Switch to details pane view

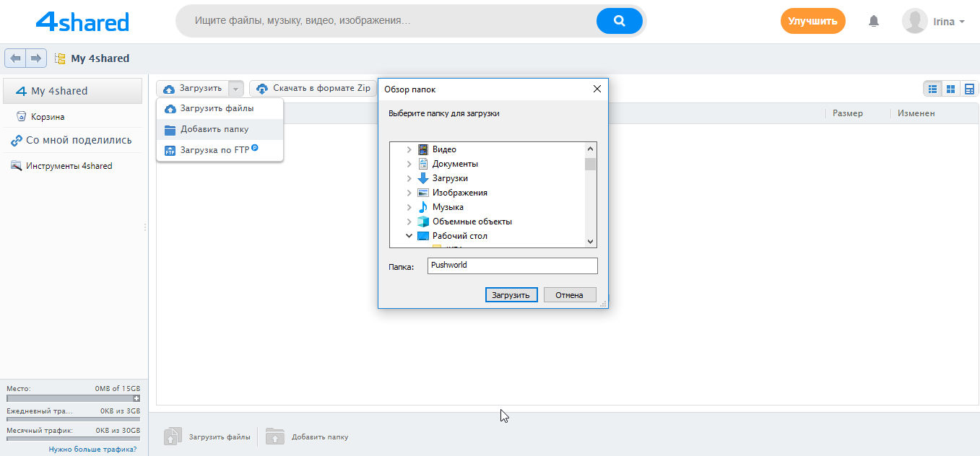[x=969, y=89]
